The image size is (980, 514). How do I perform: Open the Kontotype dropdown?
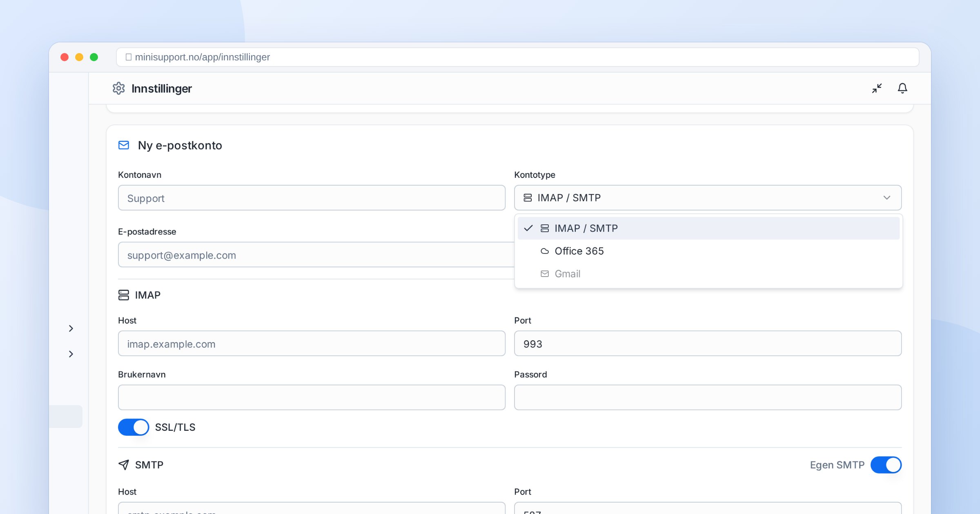708,198
